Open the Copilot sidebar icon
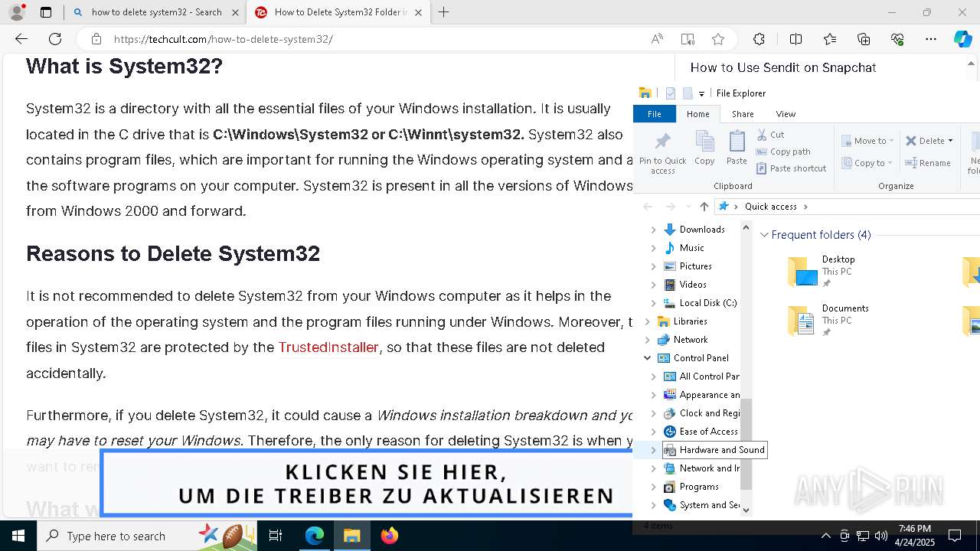This screenshot has width=980, height=551. [963, 39]
